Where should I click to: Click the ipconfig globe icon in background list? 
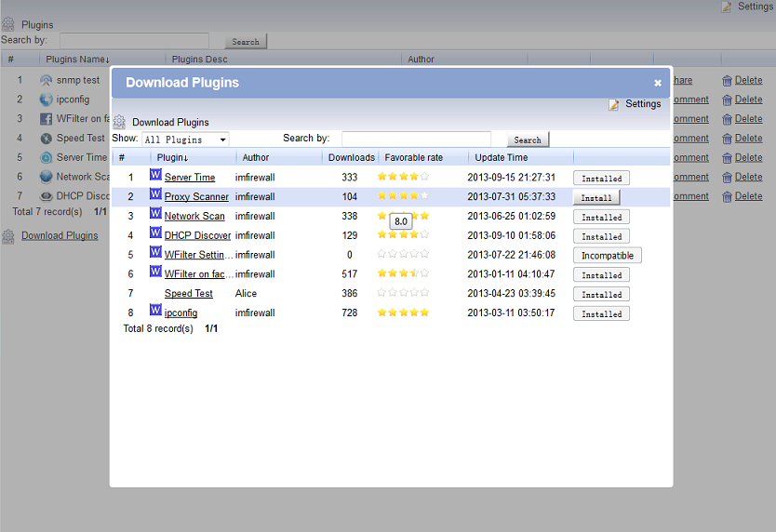[46, 100]
